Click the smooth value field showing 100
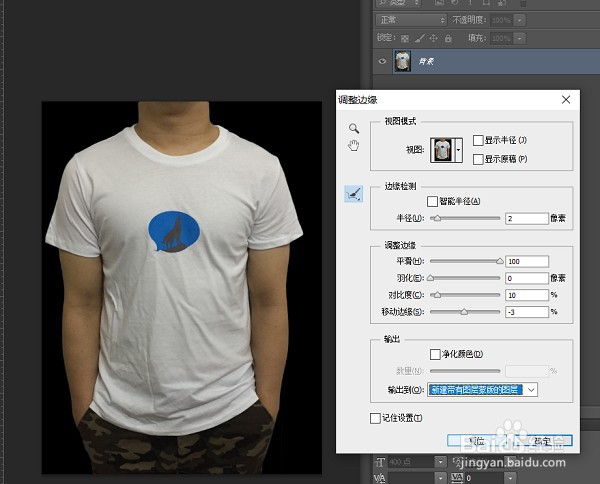 [527, 261]
